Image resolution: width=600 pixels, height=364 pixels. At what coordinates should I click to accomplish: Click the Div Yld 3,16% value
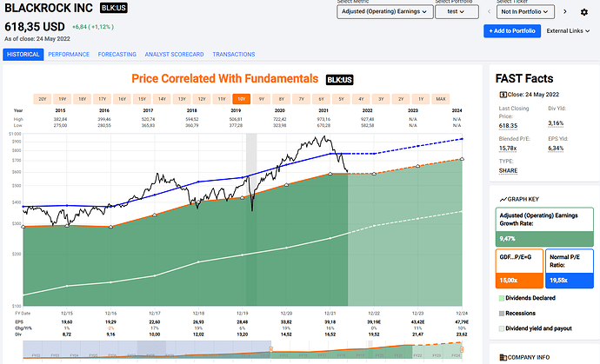tap(556, 123)
